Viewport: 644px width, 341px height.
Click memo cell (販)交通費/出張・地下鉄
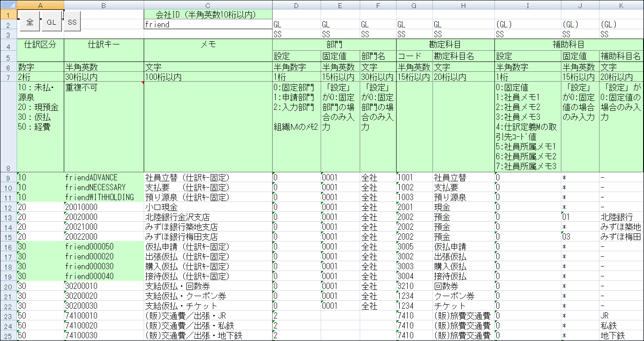tap(208, 336)
